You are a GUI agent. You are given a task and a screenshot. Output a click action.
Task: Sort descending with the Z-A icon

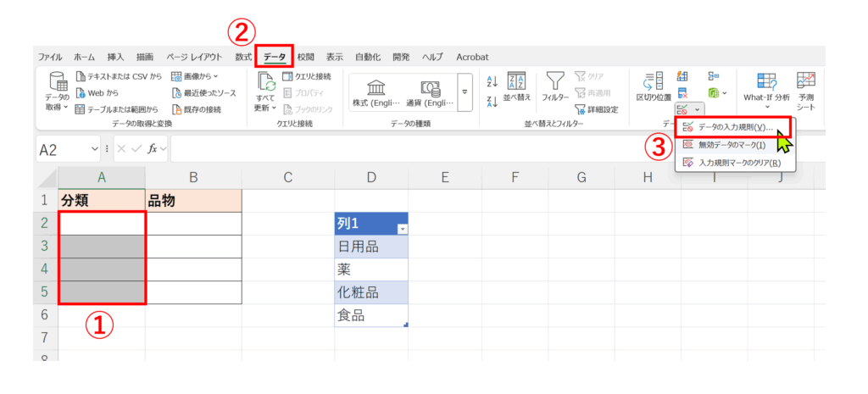pos(492,101)
